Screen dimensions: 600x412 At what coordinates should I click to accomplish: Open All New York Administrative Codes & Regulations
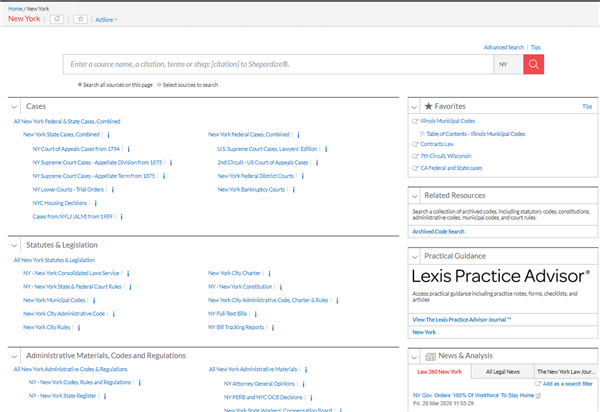click(x=70, y=369)
